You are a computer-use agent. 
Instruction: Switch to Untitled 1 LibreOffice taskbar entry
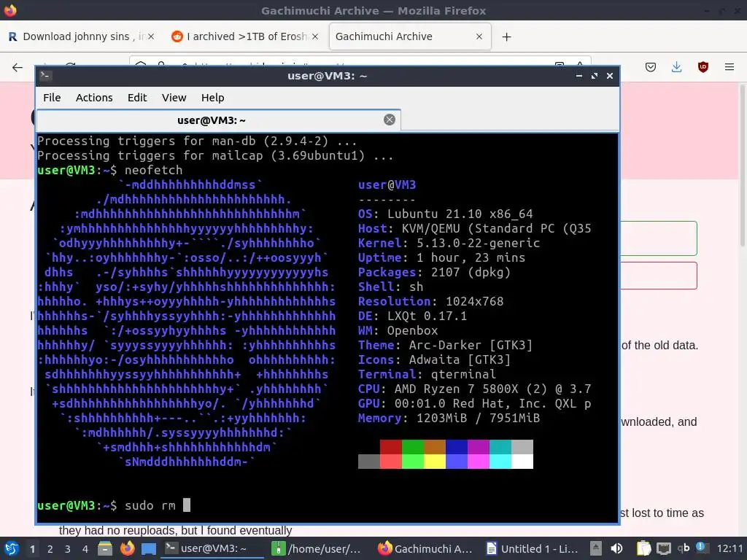(x=532, y=548)
